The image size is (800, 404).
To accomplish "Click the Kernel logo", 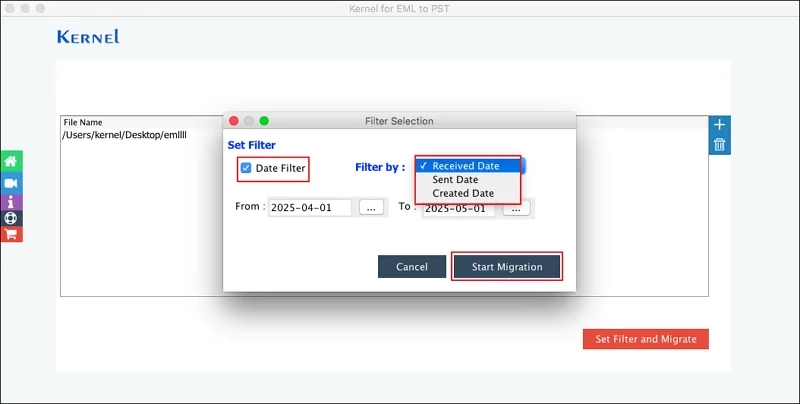I will coord(88,37).
